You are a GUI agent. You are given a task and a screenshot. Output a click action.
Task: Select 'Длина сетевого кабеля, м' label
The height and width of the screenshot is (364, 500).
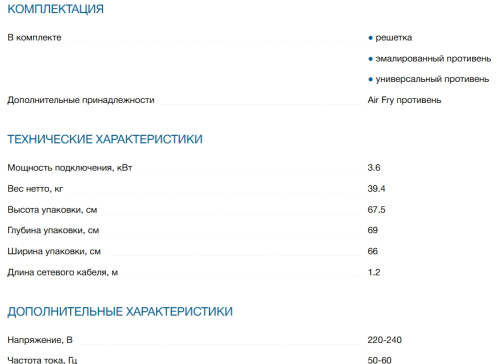click(63, 272)
